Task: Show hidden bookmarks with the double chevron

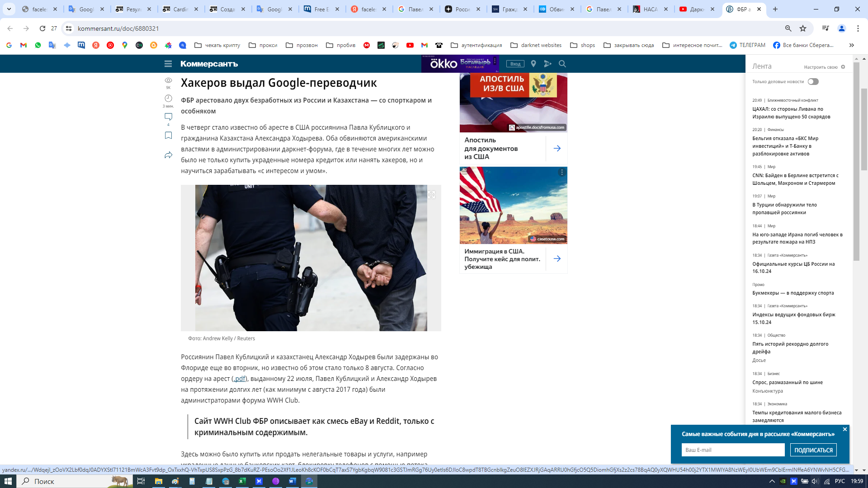Action: [852, 45]
